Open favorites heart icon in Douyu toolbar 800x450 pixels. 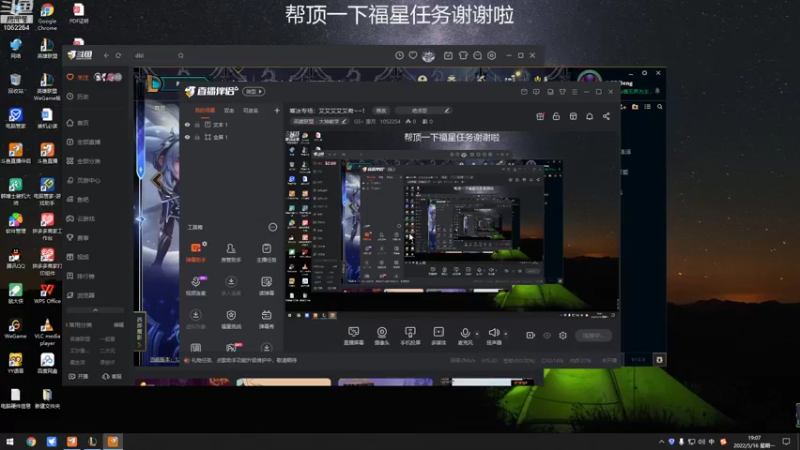point(413,55)
